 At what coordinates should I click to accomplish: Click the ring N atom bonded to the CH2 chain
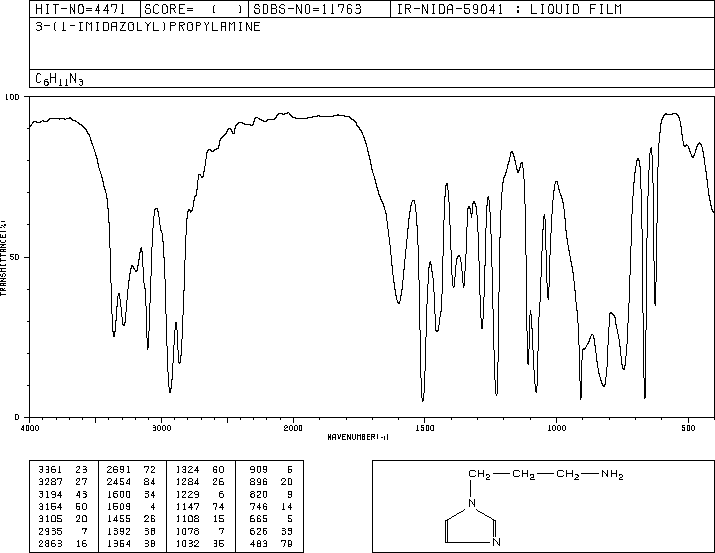(471, 503)
